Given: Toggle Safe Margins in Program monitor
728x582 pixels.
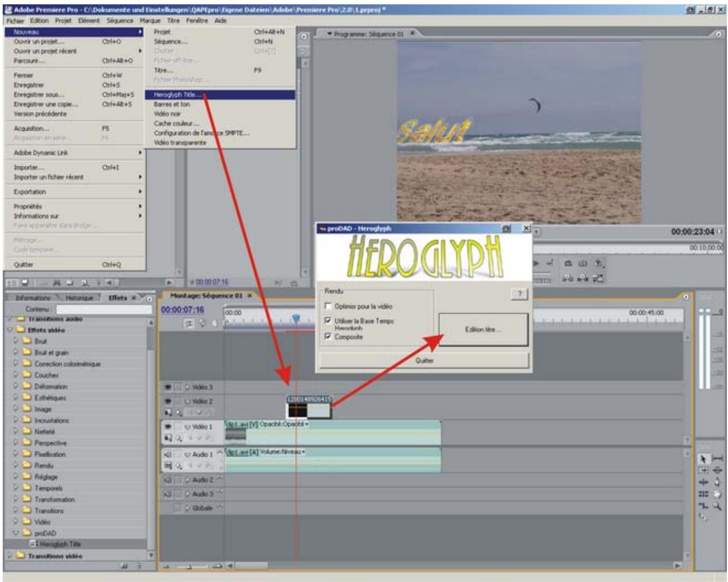Looking at the screenshot, I should click(x=583, y=264).
